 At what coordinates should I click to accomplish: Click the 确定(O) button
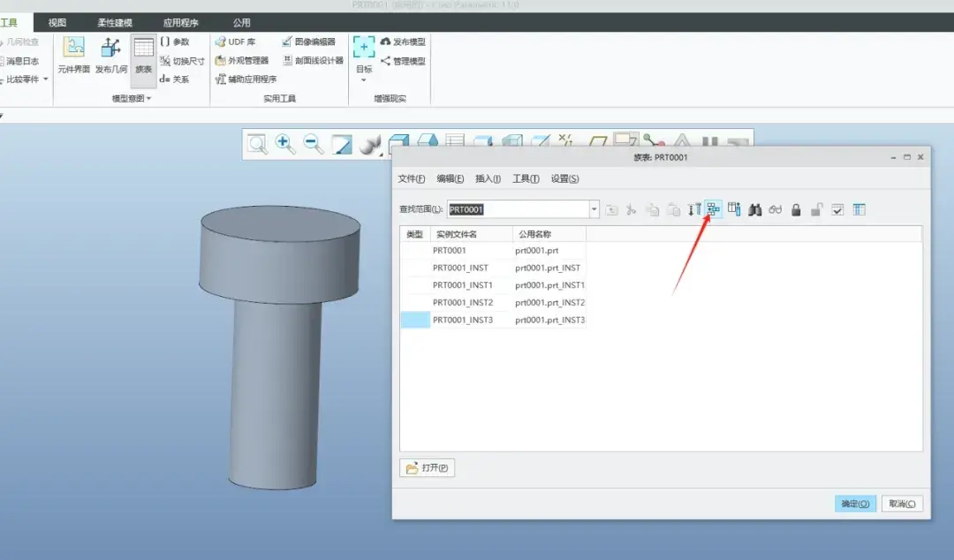click(x=855, y=503)
